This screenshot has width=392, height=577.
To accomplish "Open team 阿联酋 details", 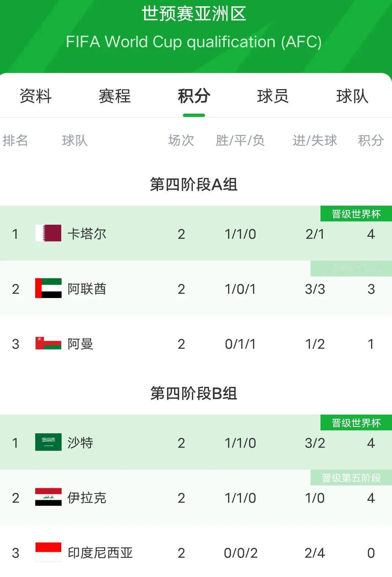I will point(87,289).
